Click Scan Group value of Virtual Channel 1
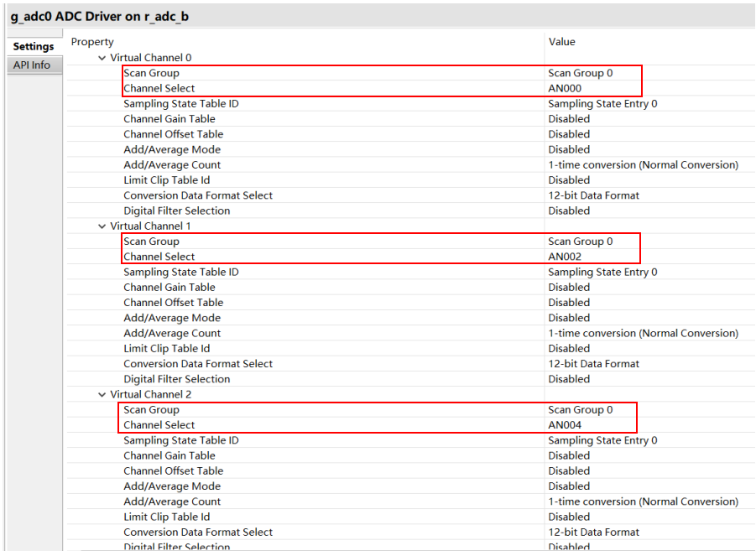Screen dimensions: 756x556 (x=580, y=241)
